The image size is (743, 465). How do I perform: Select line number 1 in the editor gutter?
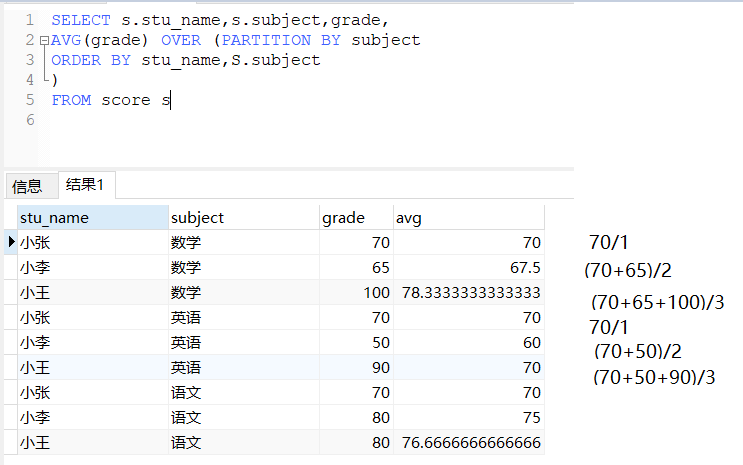[30, 20]
